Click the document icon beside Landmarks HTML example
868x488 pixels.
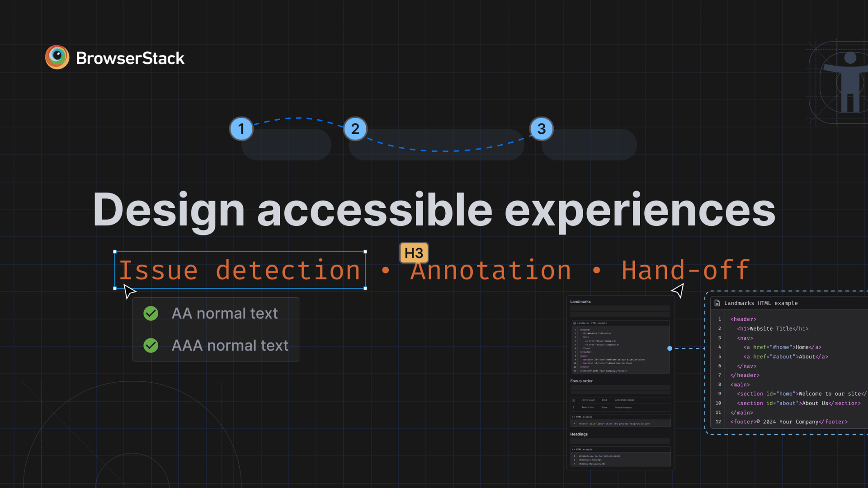pyautogui.click(x=717, y=303)
